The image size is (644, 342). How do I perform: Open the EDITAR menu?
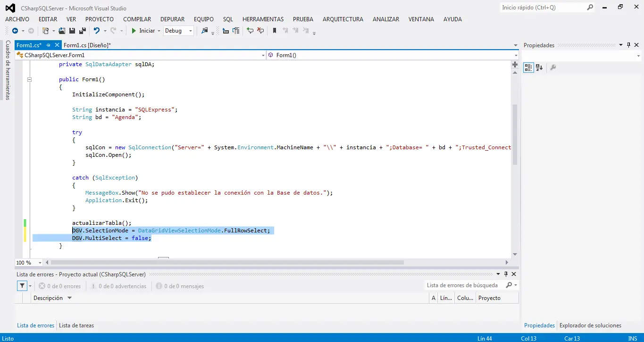pos(48,19)
